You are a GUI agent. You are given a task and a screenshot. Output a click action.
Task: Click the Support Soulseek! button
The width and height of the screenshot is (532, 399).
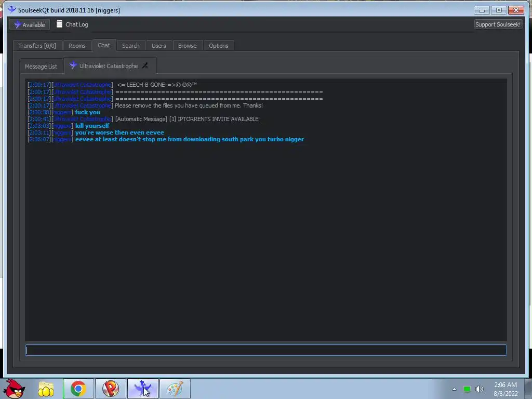(498, 24)
